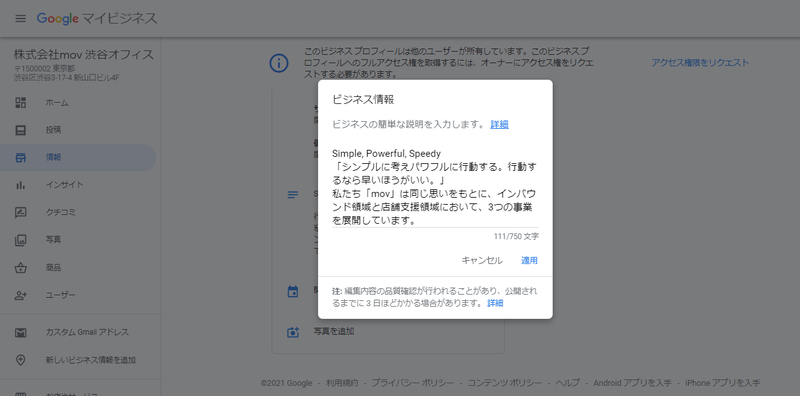
Task: Click the 投稿 posts icon
Action: coord(20,130)
